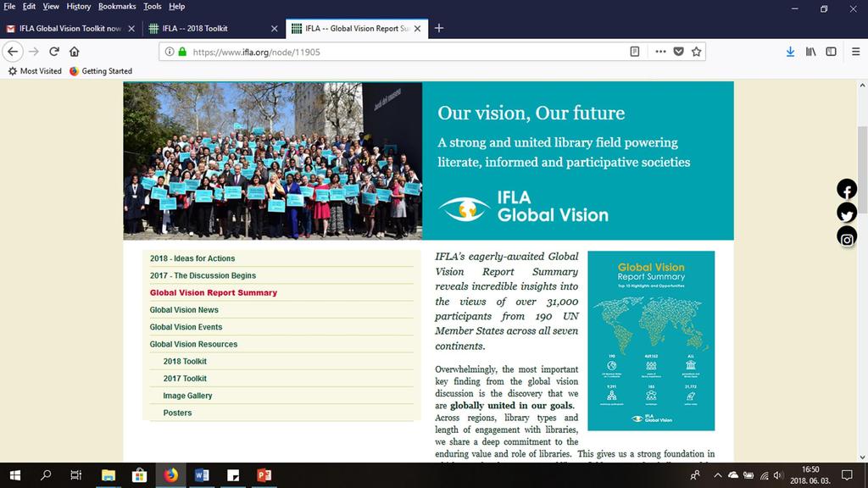
Task: Launch Microsoft Store from the taskbar
Action: pos(140,475)
